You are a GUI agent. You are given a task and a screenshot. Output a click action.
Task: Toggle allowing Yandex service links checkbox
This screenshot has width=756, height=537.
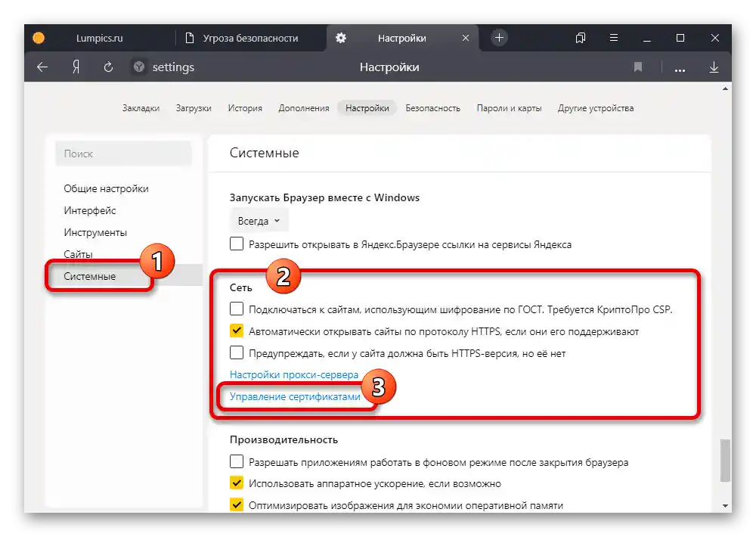pyautogui.click(x=236, y=244)
